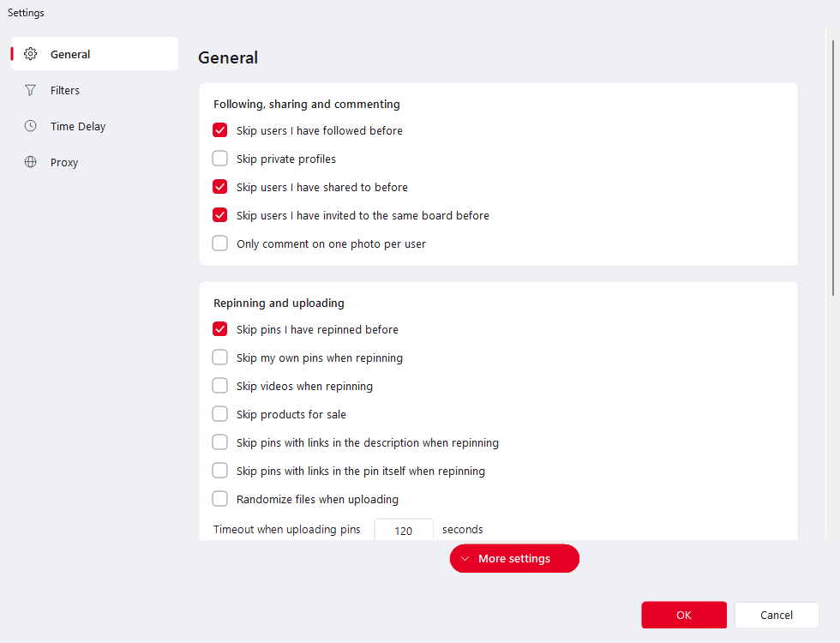
Task: Select the Proxy tab
Action: [x=95, y=162]
